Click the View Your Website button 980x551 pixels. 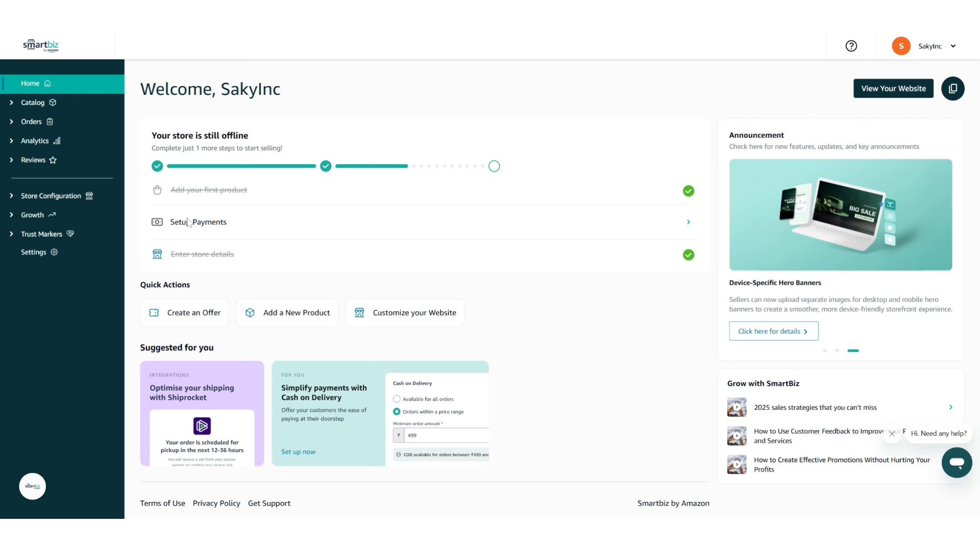893,88
